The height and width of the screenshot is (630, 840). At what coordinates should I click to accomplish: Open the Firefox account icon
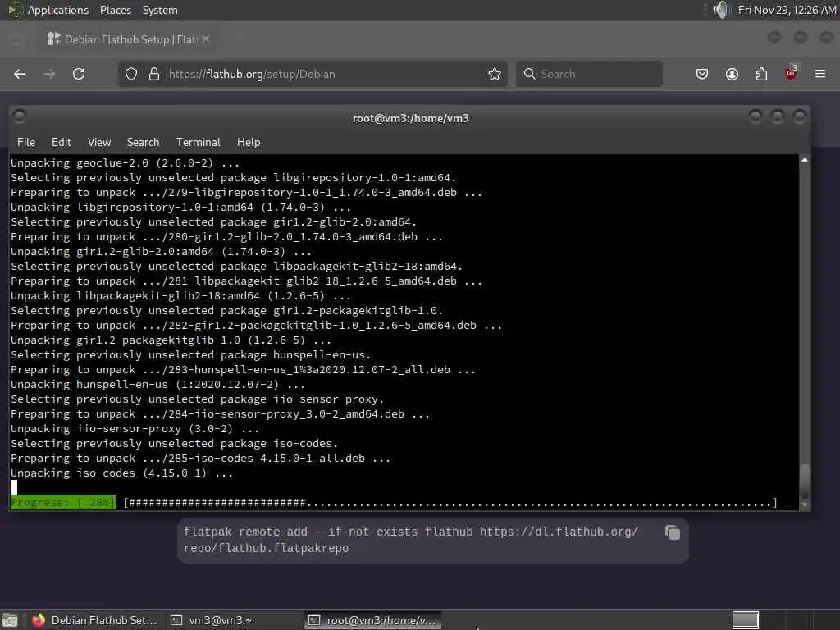[732, 74]
